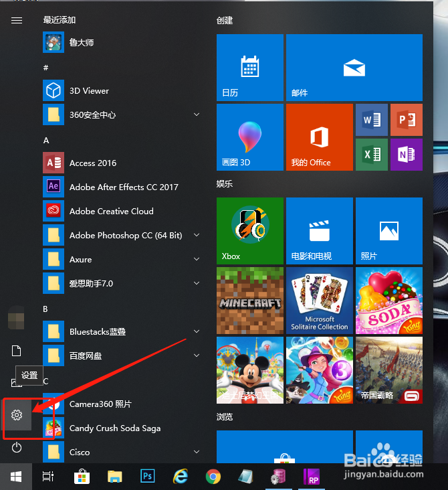448x490 pixels.
Task: Open the notepad app on taskbar
Action: pos(246,477)
